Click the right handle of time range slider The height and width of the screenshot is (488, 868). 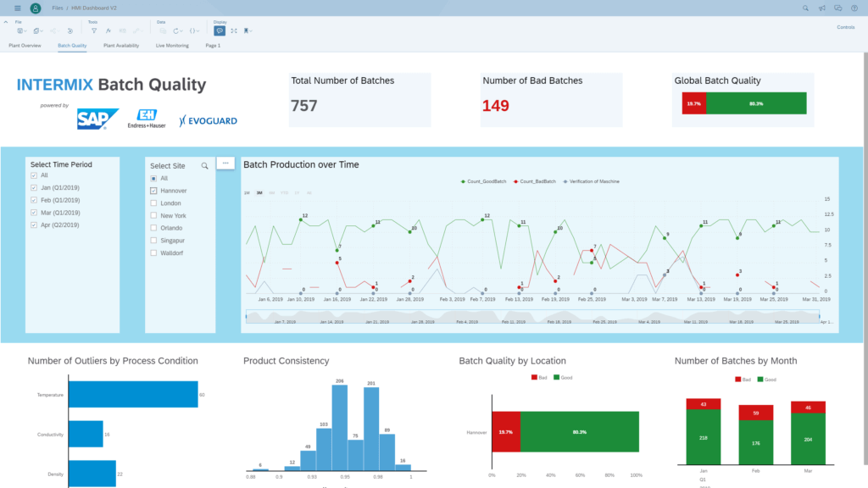click(x=820, y=317)
